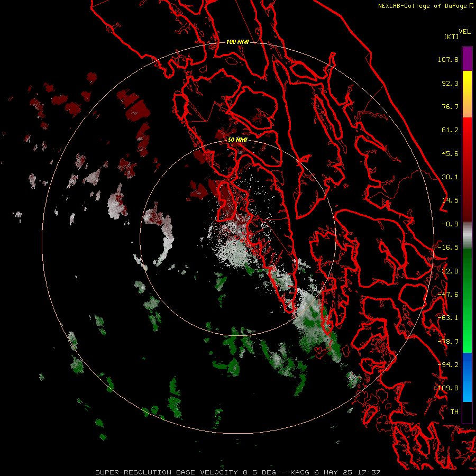Viewport: 476px width, 476px height.
Task: Click the -63.1 velocity scale value
Action: (448, 318)
